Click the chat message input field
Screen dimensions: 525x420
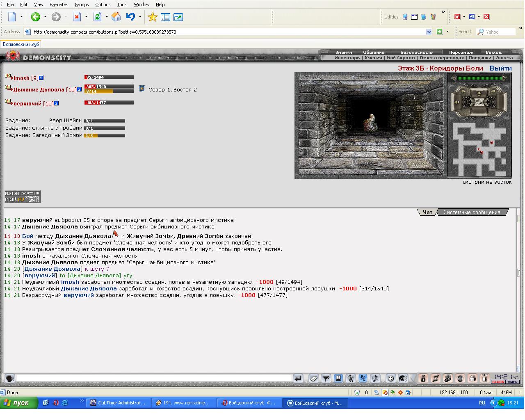tap(154, 378)
